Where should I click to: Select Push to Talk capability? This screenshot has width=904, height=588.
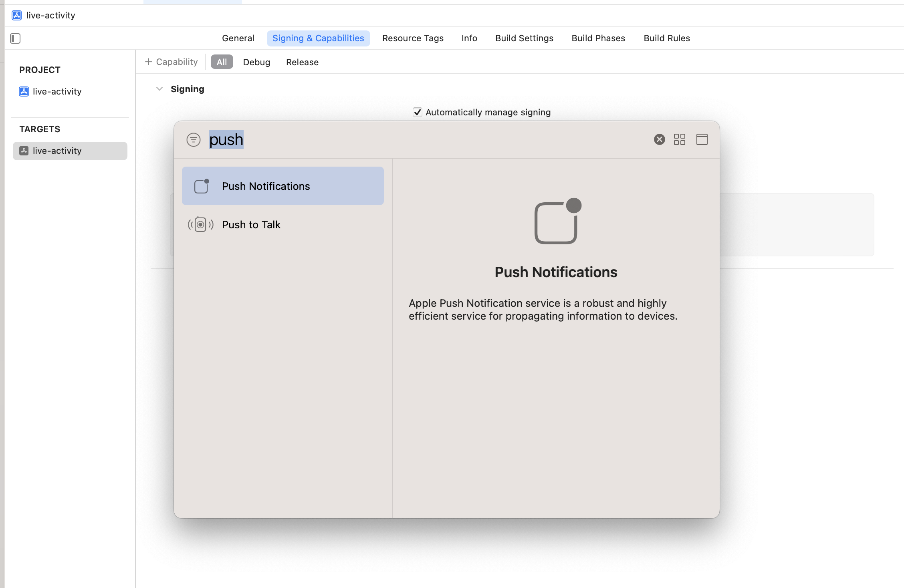[x=251, y=224]
